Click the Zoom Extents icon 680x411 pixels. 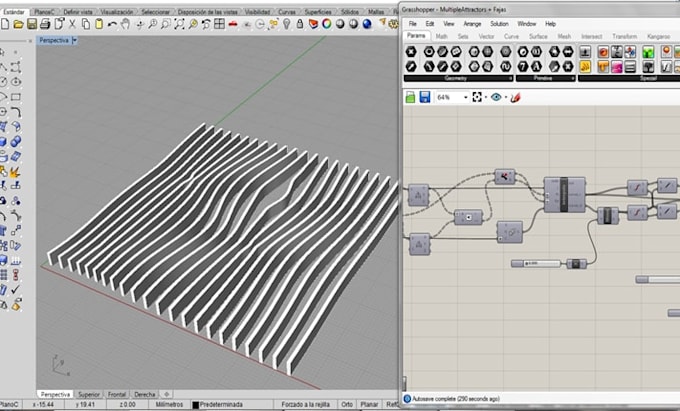point(179,24)
